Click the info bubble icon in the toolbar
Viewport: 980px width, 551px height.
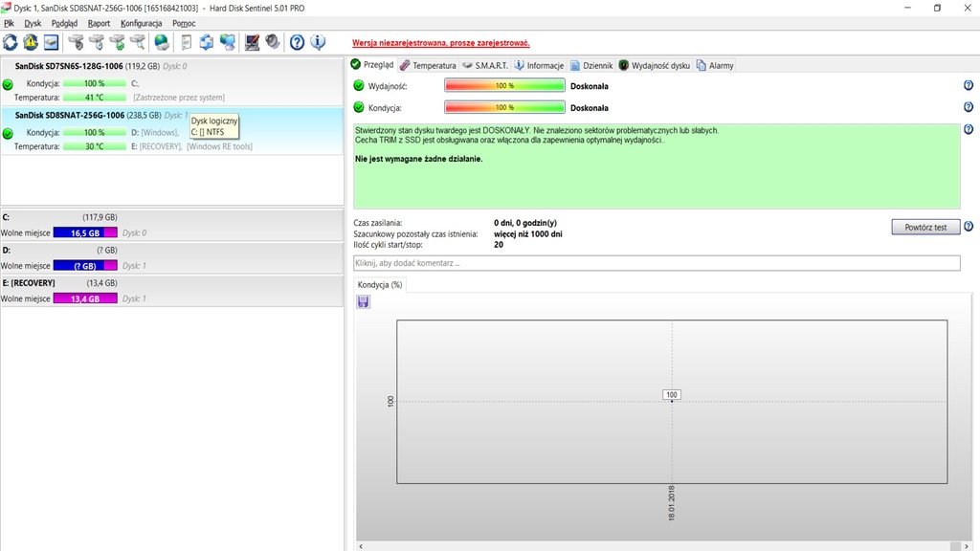pos(318,42)
